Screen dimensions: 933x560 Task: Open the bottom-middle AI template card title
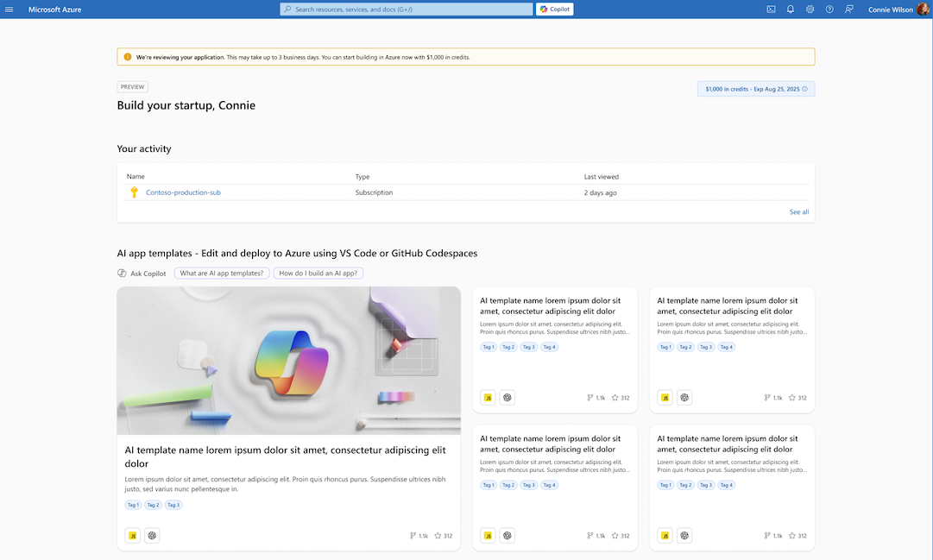point(551,444)
